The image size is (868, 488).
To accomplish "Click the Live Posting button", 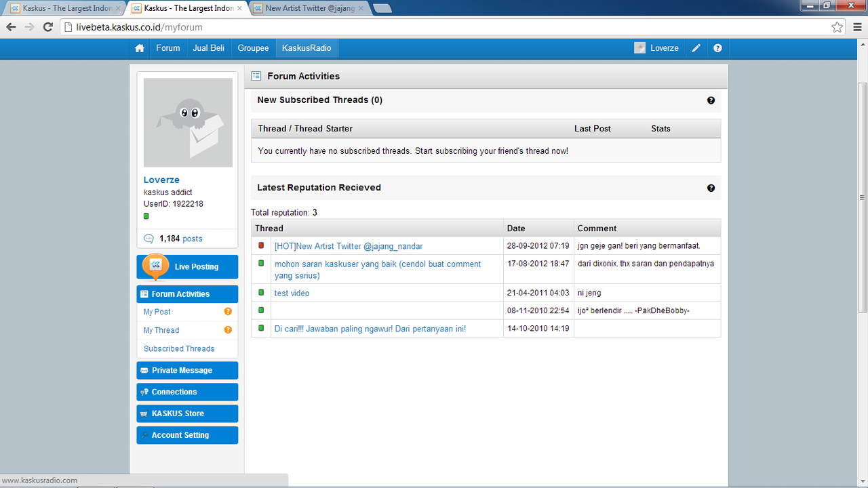I will tap(187, 267).
